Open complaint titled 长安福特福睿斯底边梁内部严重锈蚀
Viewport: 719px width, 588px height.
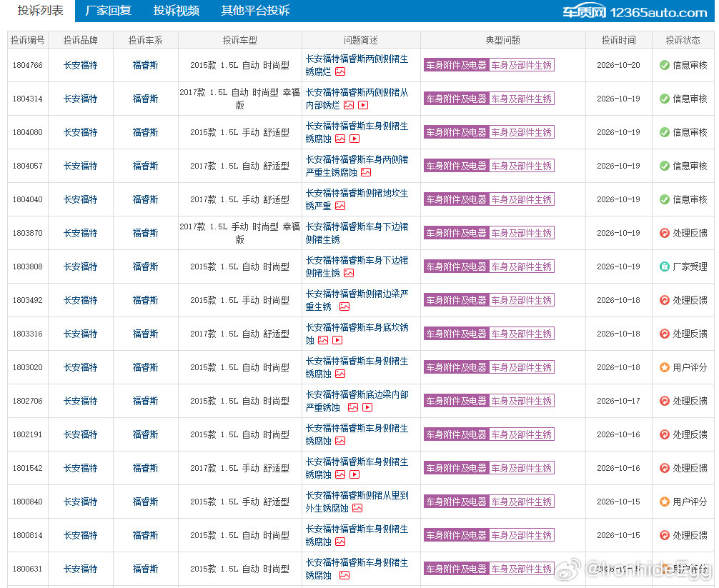[x=357, y=401]
